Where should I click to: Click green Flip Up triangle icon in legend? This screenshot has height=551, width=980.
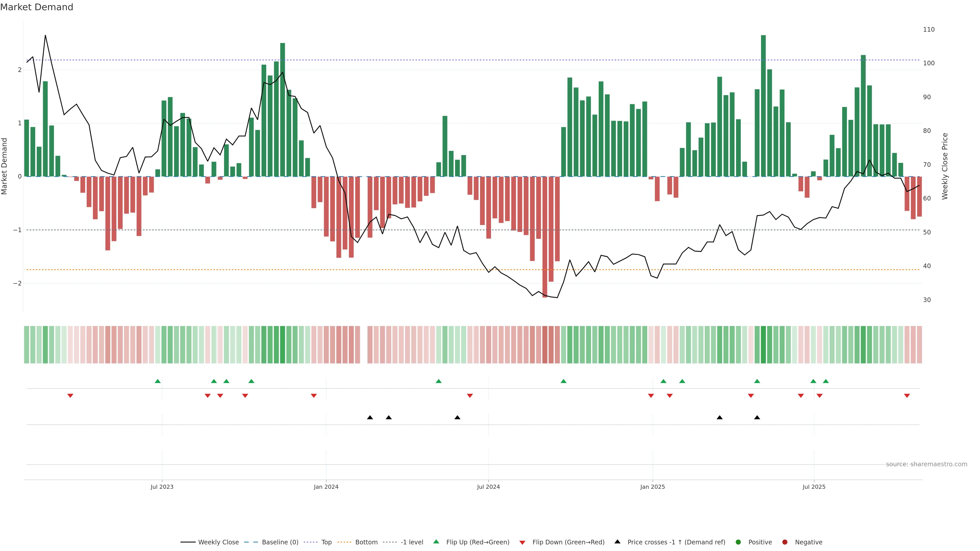pos(436,542)
